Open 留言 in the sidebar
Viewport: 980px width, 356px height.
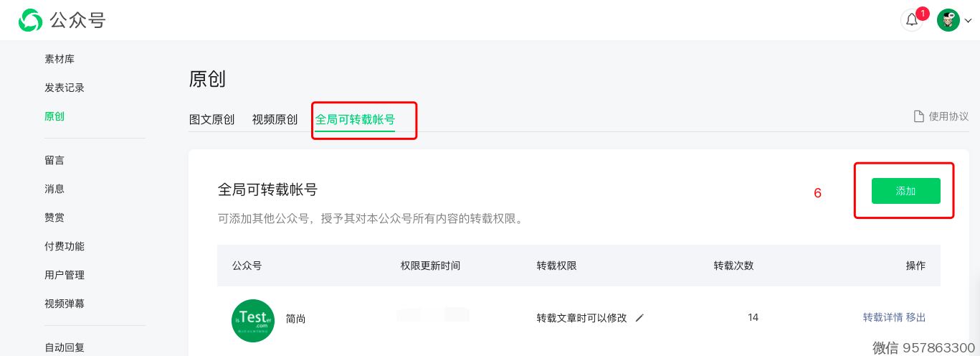(54, 160)
